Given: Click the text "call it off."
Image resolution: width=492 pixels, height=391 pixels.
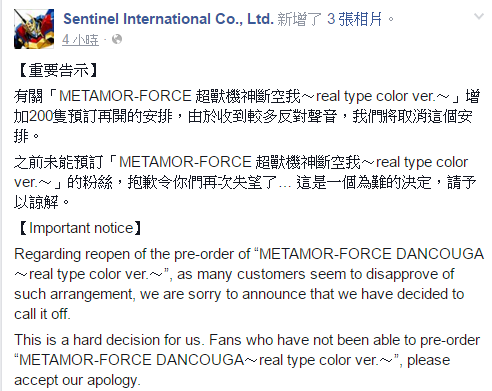Looking at the screenshot, I should point(42,314).
